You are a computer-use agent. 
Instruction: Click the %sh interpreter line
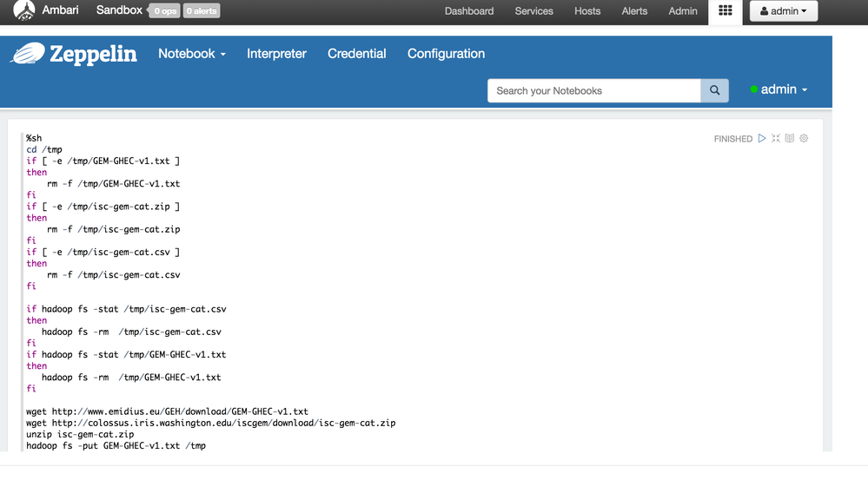click(x=34, y=138)
